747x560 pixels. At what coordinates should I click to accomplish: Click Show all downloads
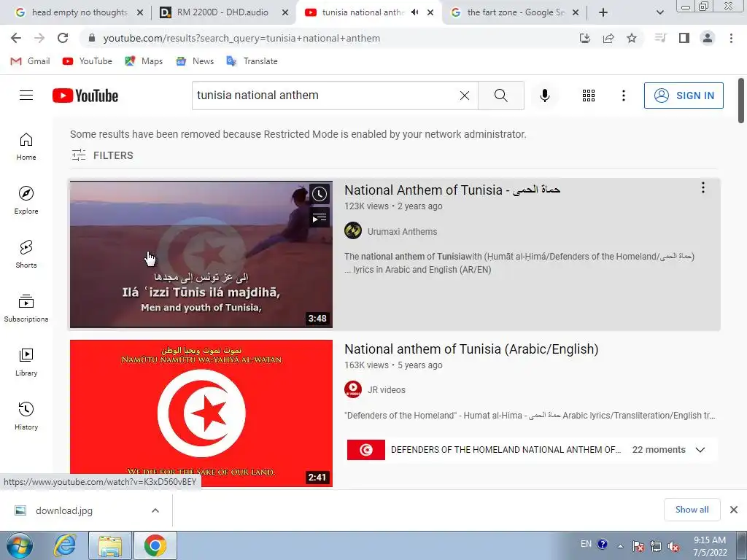pyautogui.click(x=692, y=510)
